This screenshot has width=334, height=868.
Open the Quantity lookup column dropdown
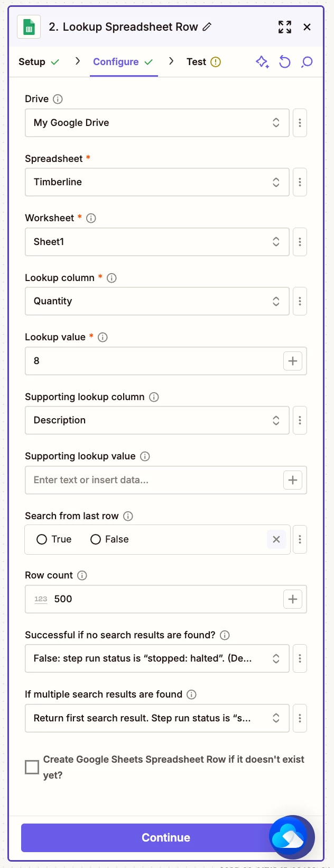[157, 301]
